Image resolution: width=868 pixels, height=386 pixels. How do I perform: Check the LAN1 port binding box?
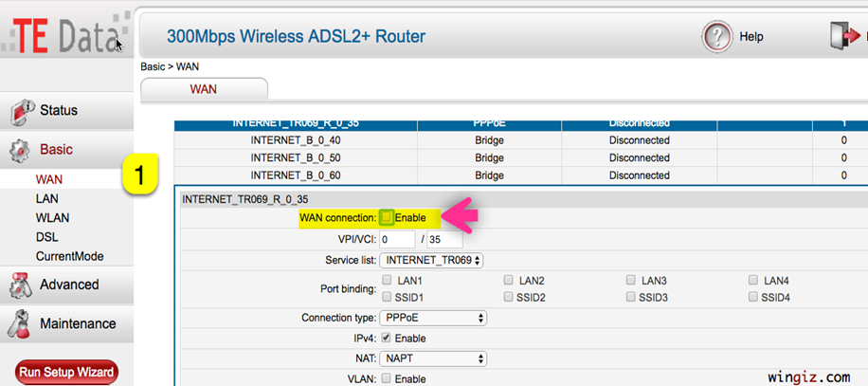[x=387, y=280]
